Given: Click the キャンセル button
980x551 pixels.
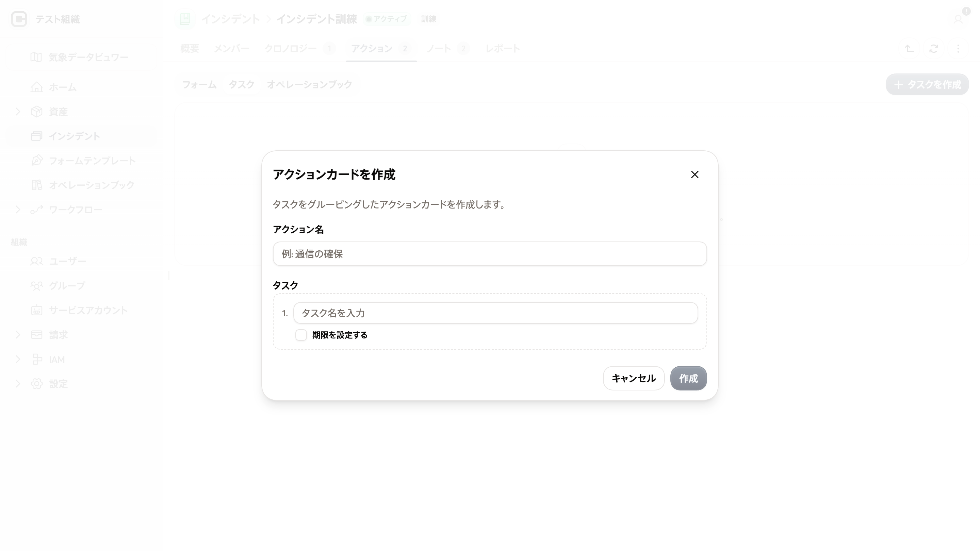Looking at the screenshot, I should coord(633,378).
